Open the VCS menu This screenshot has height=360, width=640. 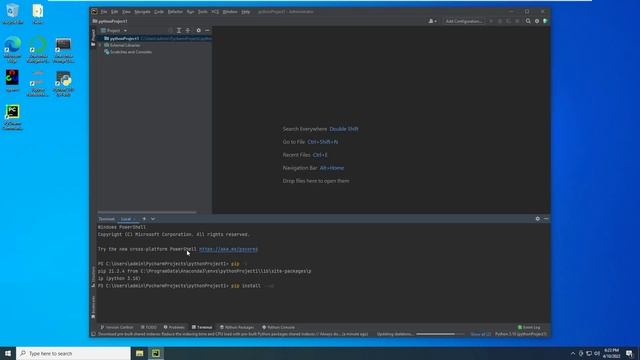click(215, 12)
